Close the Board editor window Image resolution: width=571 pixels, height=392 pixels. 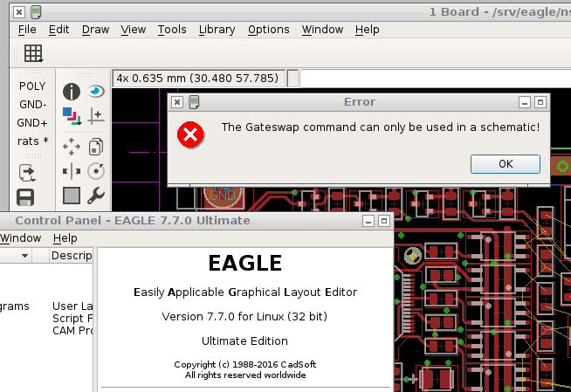(x=19, y=12)
